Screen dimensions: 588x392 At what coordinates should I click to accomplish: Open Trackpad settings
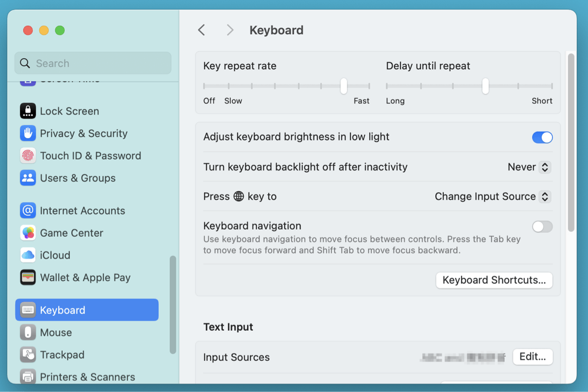28,354
